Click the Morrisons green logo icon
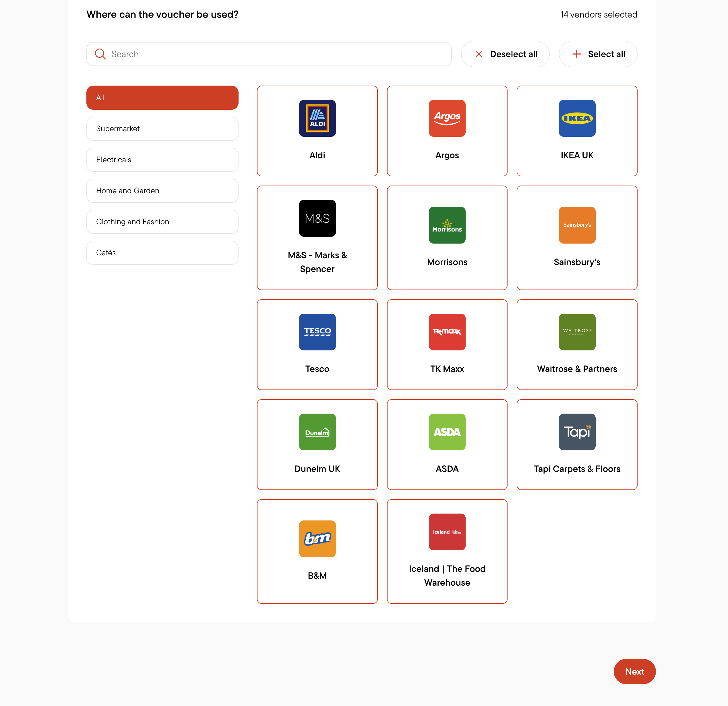The width and height of the screenshot is (728, 706). tap(447, 225)
